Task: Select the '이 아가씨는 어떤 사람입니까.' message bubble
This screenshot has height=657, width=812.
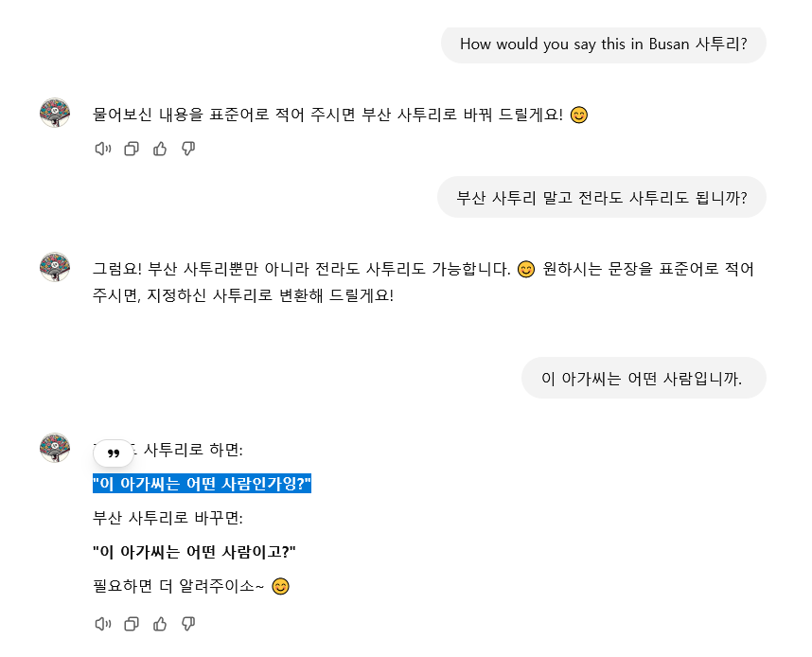Action: (x=643, y=379)
